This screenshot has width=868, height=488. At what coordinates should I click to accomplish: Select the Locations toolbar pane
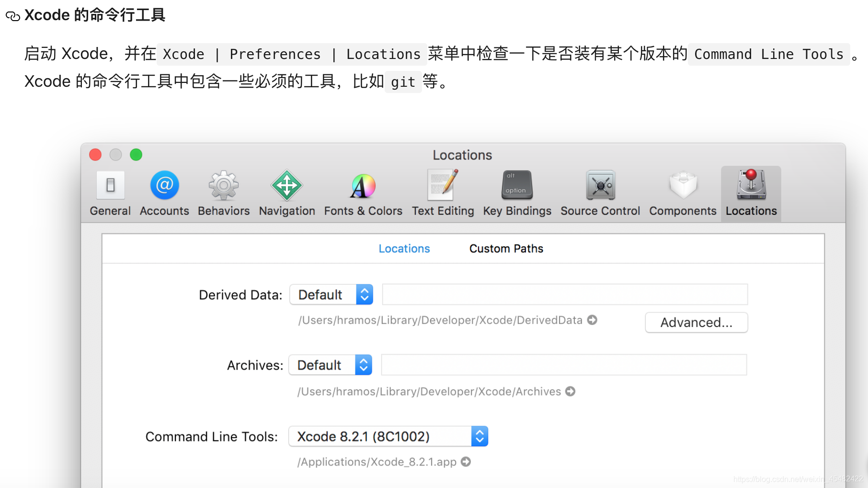coord(751,194)
